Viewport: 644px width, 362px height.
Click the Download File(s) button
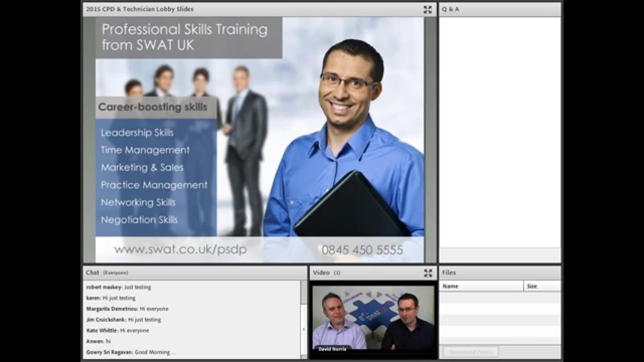[x=471, y=351]
